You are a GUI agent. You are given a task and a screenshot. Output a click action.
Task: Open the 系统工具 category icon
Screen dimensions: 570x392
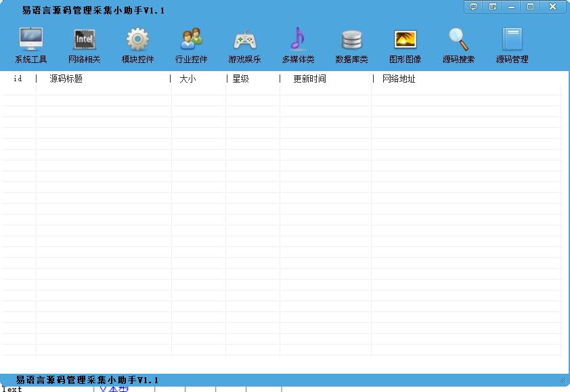[31, 39]
